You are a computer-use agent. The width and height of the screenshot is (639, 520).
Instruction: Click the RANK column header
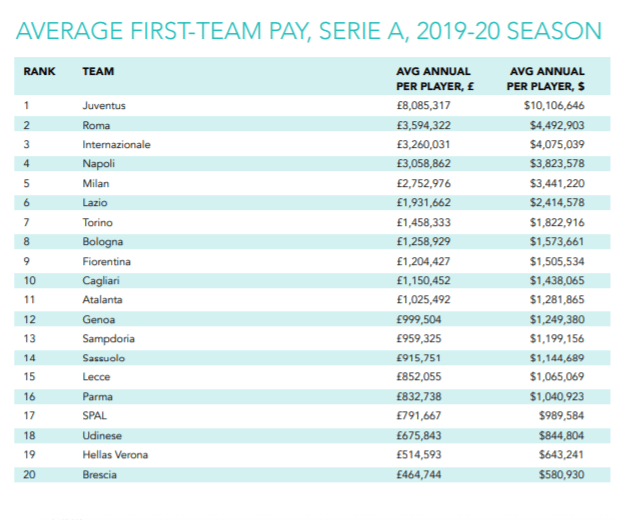39,72
